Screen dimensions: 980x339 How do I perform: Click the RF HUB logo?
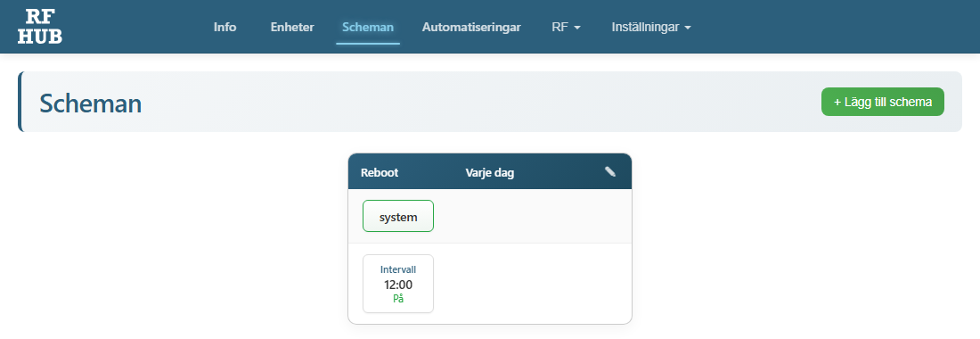(40, 26)
